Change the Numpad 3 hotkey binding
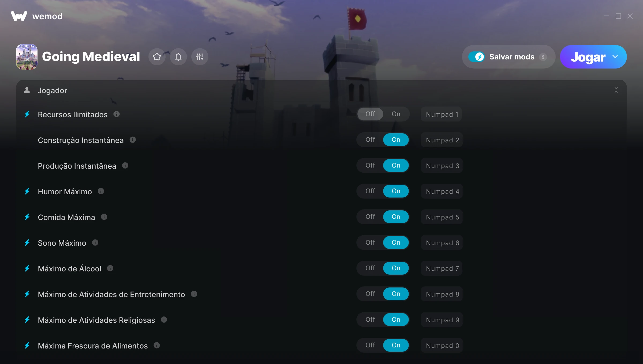 [442, 166]
